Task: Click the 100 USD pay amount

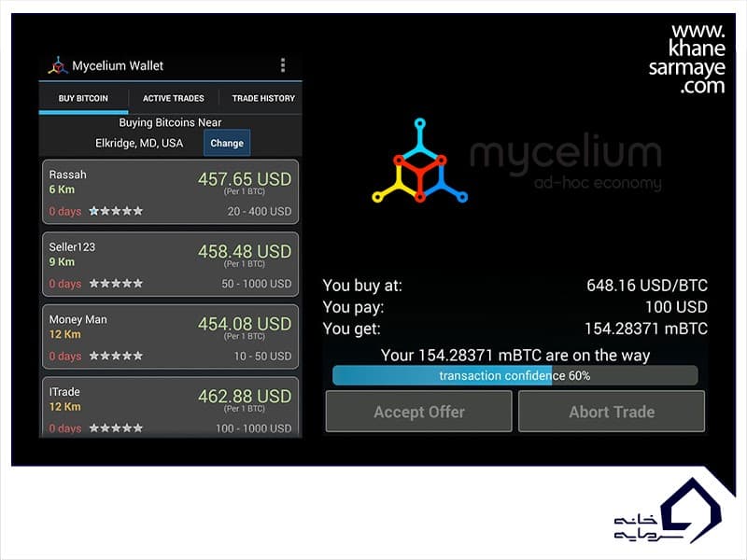Action: click(676, 307)
